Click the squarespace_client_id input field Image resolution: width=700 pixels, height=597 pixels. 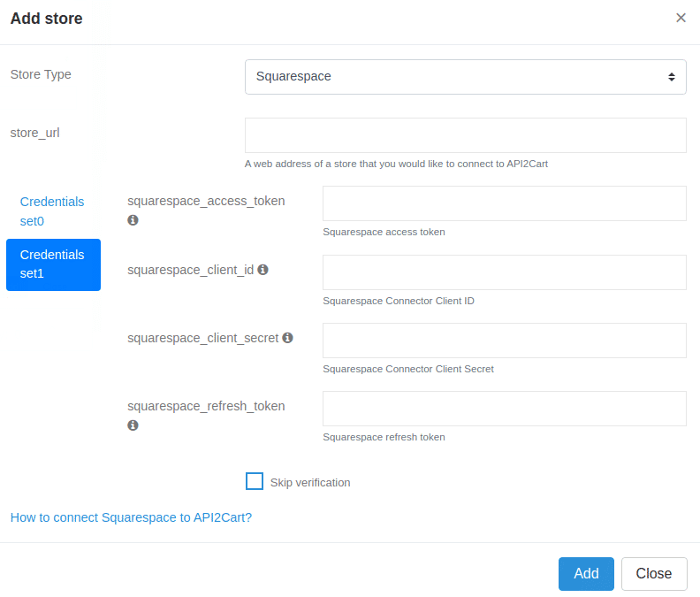click(504, 272)
